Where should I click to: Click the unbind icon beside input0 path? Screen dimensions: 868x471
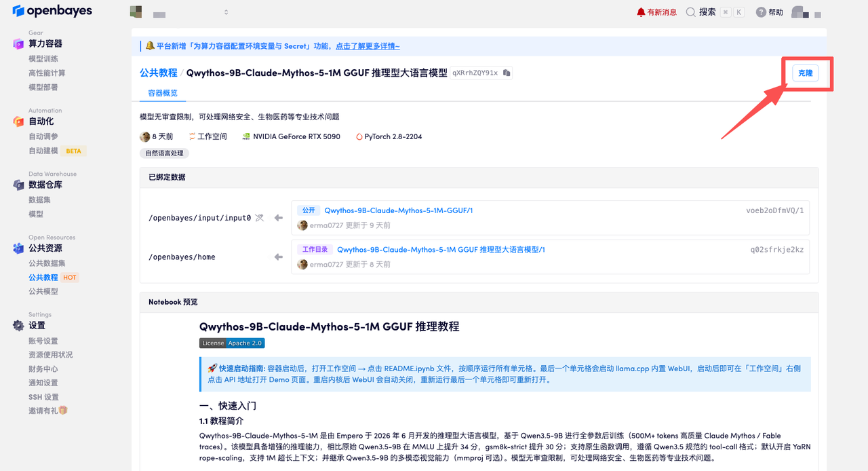click(x=259, y=218)
